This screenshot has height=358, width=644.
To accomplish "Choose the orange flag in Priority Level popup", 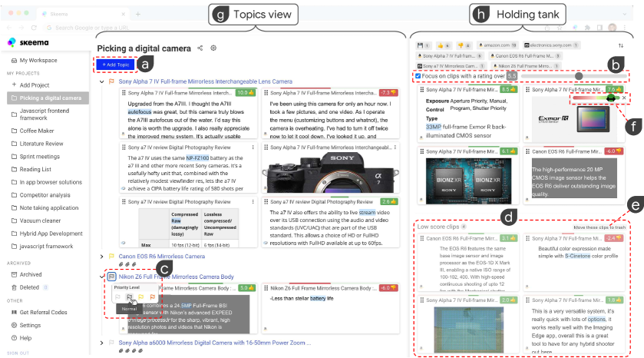I will [153, 297].
